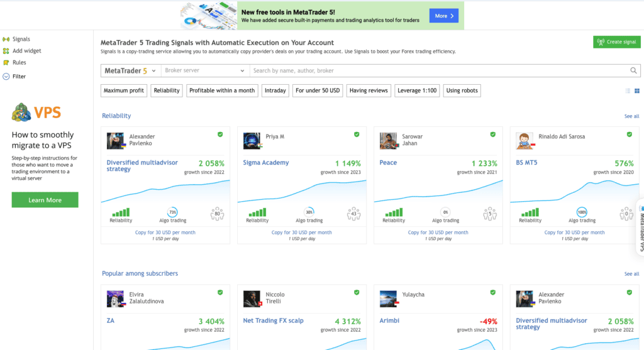Click Copy for 30 USD on Peace card

point(438,232)
